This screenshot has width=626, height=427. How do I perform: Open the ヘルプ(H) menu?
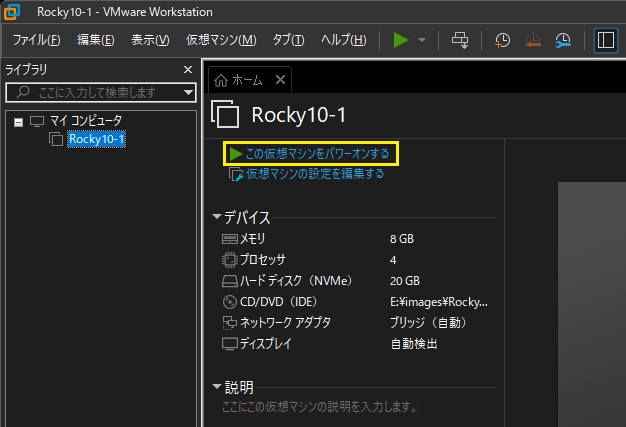point(344,40)
